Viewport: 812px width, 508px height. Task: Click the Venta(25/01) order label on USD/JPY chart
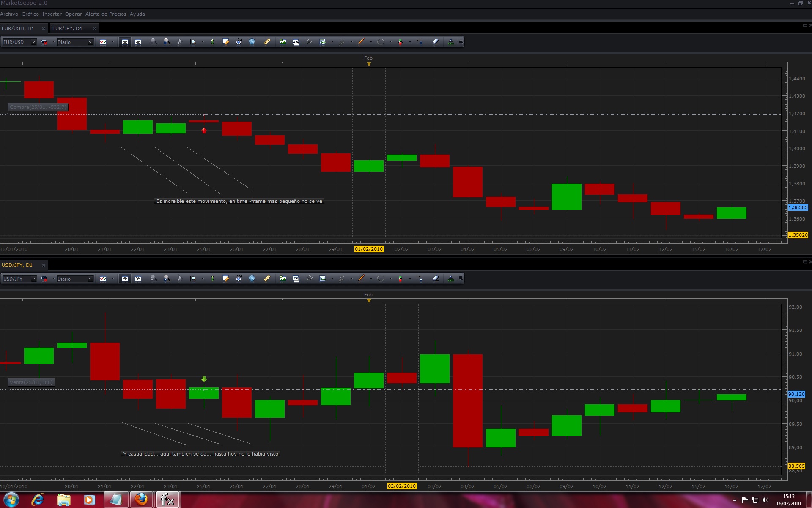point(31,382)
